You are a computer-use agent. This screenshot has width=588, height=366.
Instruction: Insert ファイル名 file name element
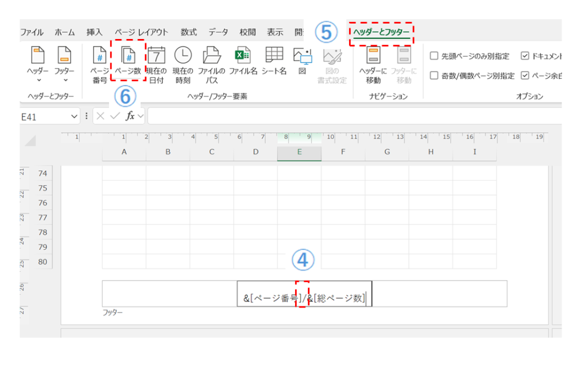243,62
